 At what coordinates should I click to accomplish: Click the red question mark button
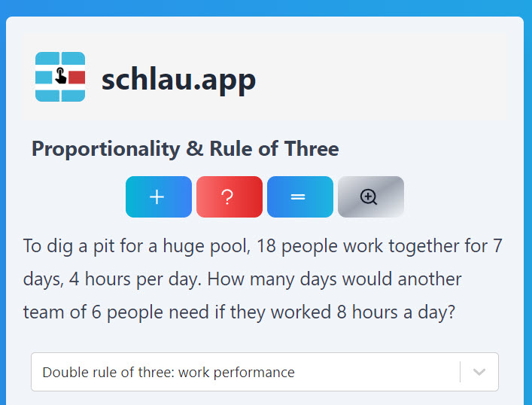230,197
